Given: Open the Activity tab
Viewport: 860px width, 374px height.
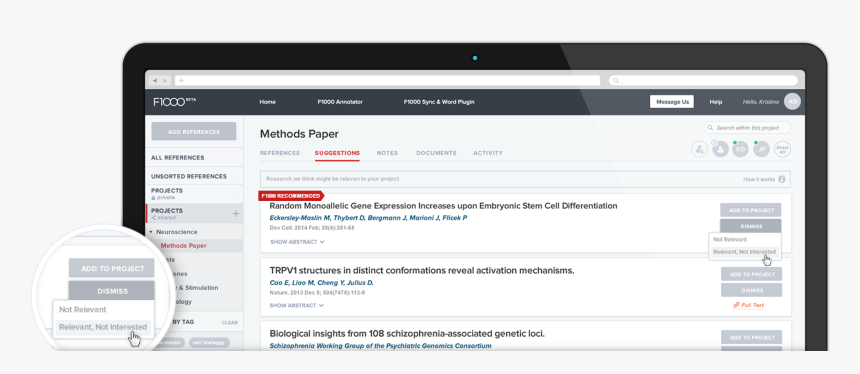Looking at the screenshot, I should [x=488, y=153].
